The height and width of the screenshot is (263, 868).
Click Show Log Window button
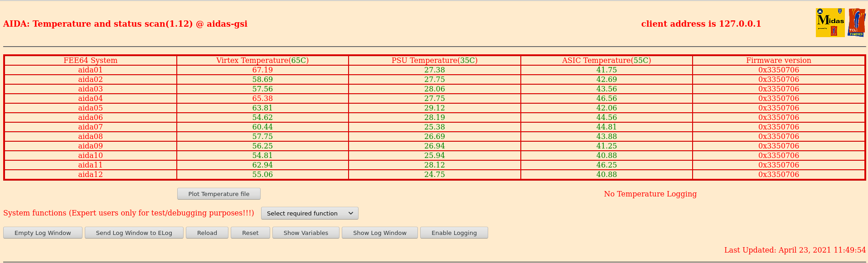pyautogui.click(x=380, y=233)
